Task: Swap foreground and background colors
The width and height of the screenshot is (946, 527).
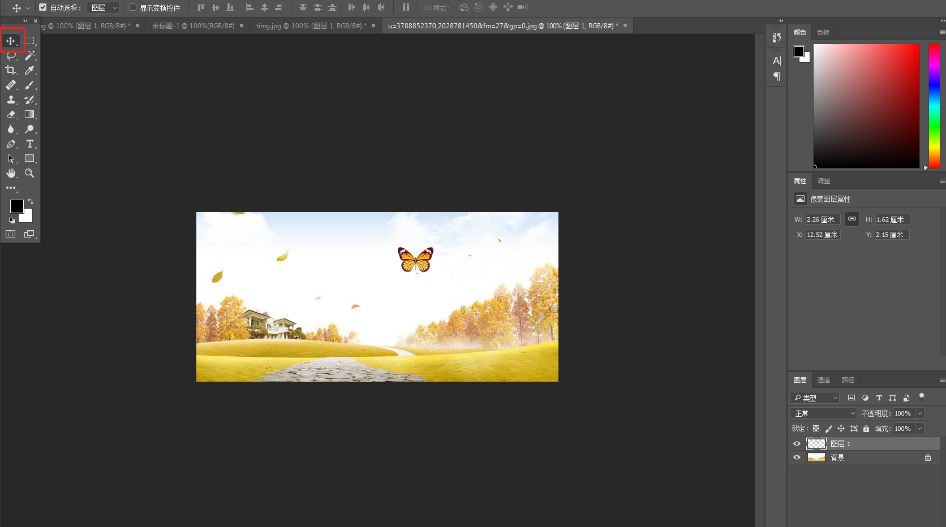Action: (x=30, y=201)
